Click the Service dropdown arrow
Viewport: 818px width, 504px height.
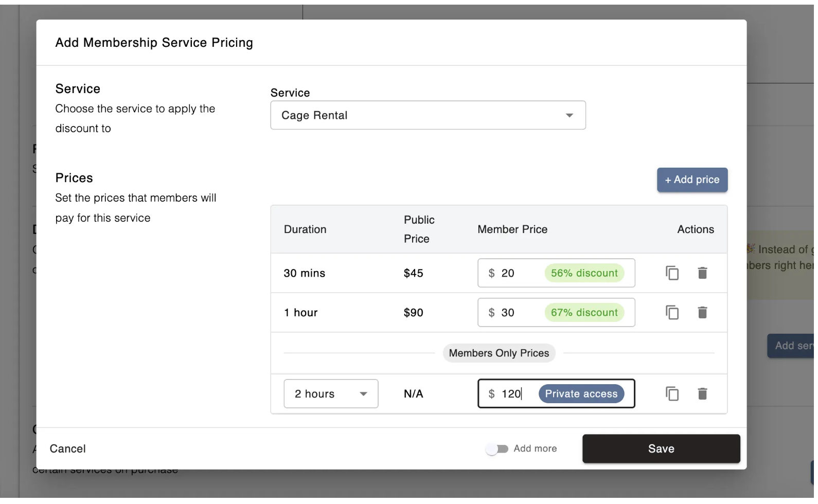coord(569,115)
